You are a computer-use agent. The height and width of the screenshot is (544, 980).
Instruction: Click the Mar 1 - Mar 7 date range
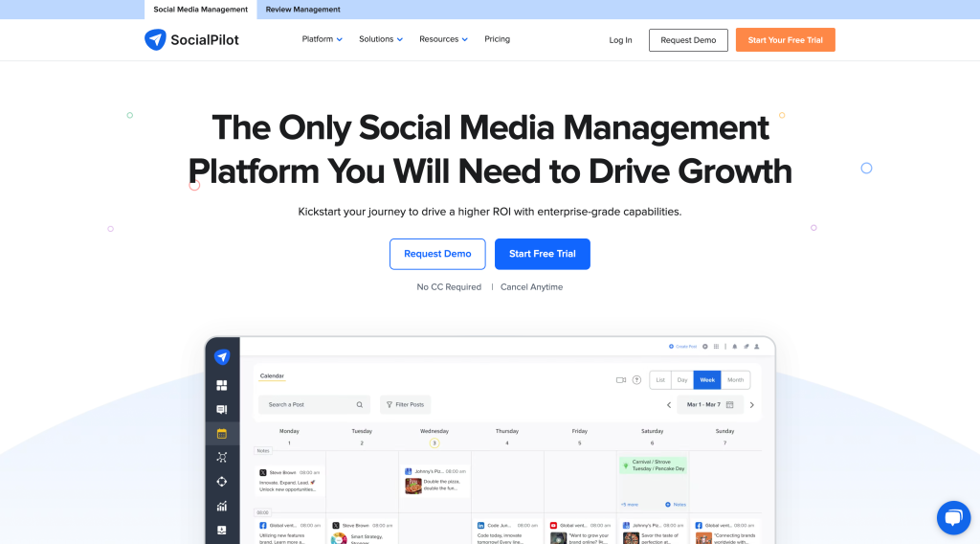pos(710,404)
